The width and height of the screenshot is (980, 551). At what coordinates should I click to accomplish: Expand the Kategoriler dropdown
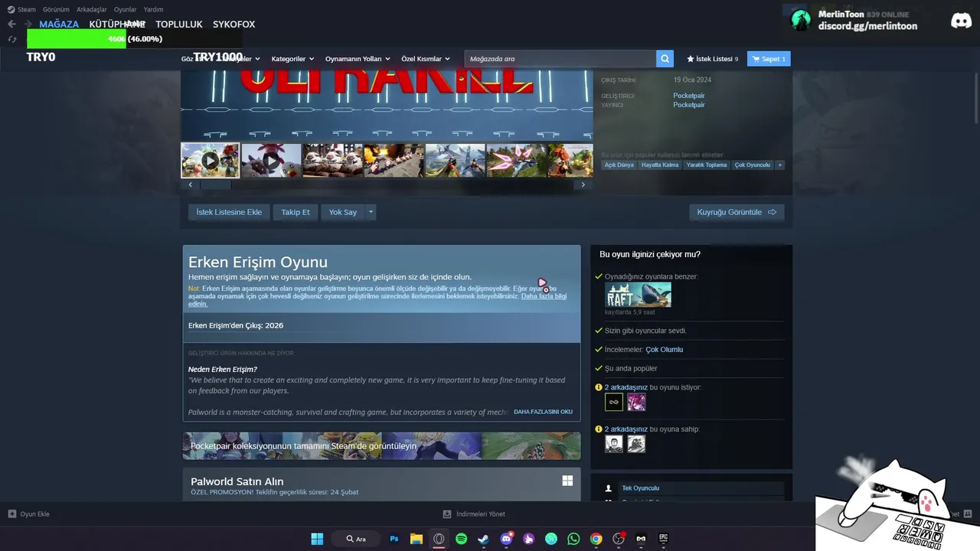[293, 59]
